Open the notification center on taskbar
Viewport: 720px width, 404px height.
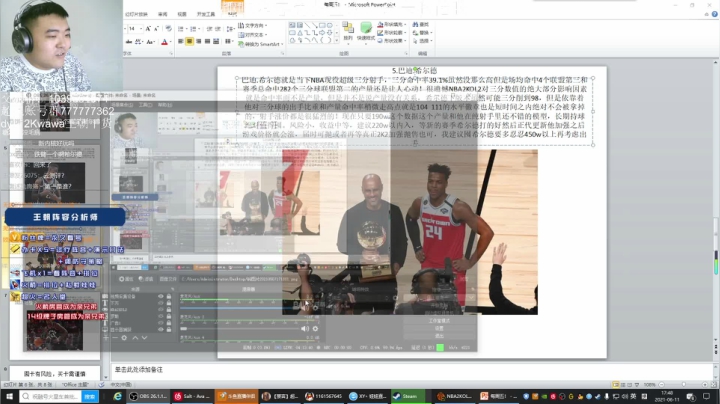706,396
